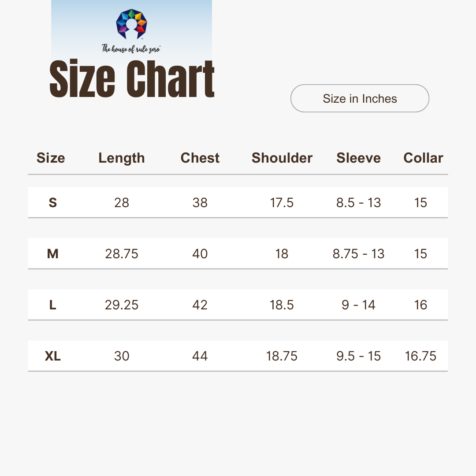Click the L size row label
The height and width of the screenshot is (476, 476).
tap(53, 305)
